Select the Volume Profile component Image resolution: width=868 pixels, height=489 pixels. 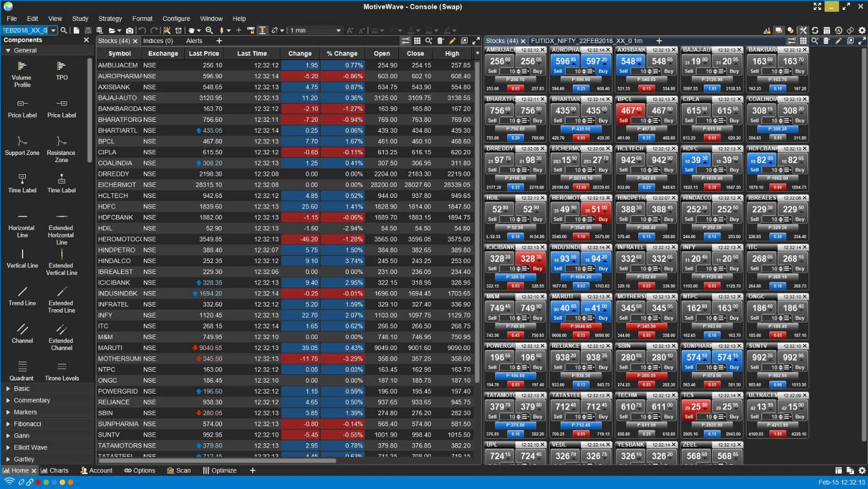[22, 74]
